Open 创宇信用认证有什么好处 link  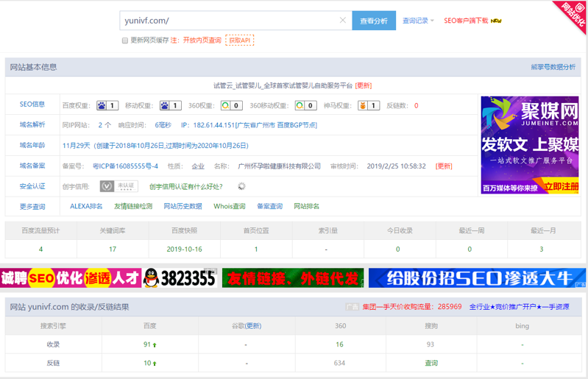click(x=186, y=186)
